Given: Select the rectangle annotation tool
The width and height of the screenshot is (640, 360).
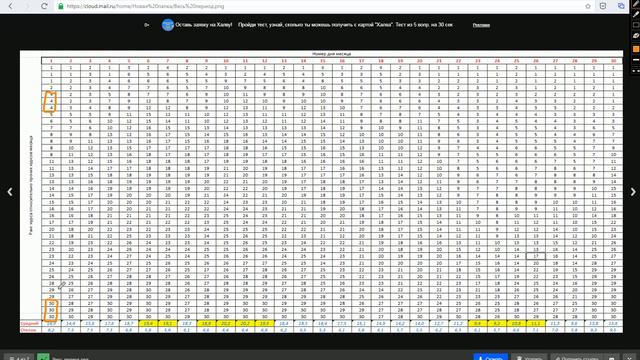Looking at the screenshot, I should click(x=636, y=25).
